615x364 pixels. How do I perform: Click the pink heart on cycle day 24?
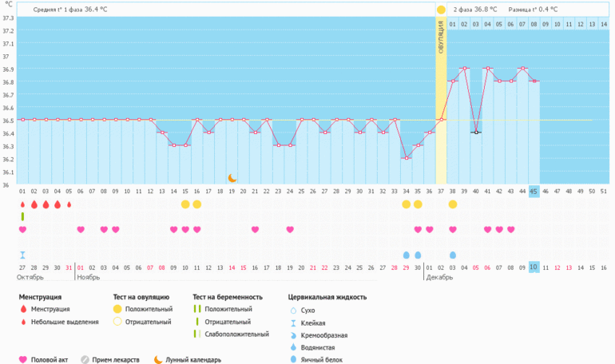click(290, 230)
